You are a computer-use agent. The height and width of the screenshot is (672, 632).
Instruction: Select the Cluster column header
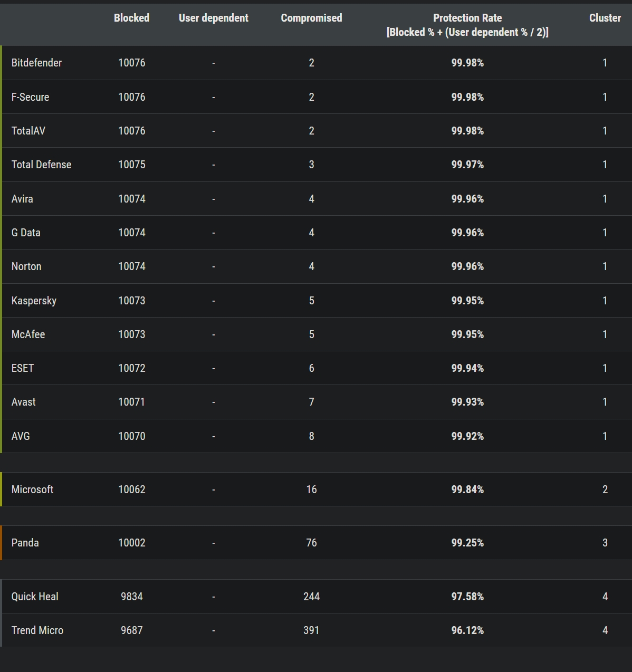[605, 18]
